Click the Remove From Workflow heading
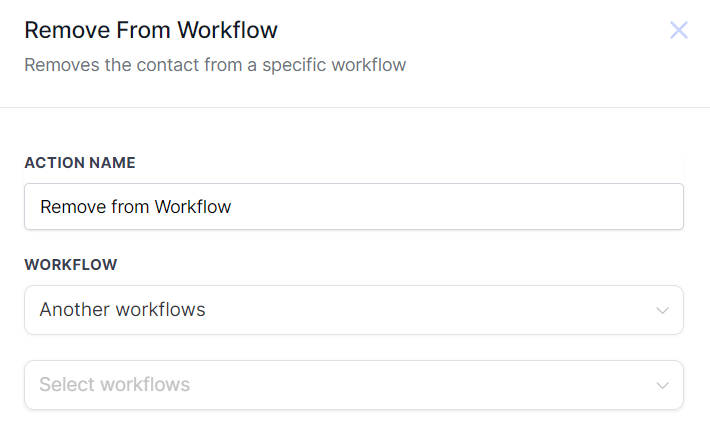 point(151,30)
